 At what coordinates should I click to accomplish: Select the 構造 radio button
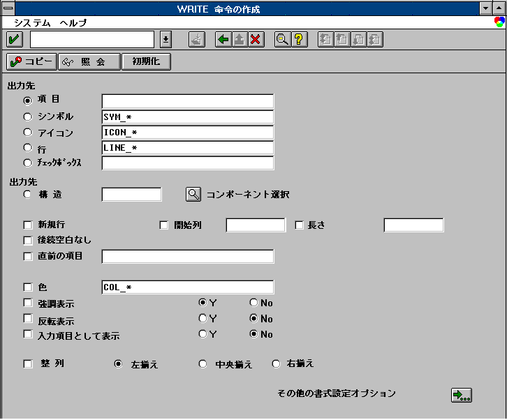[27, 194]
